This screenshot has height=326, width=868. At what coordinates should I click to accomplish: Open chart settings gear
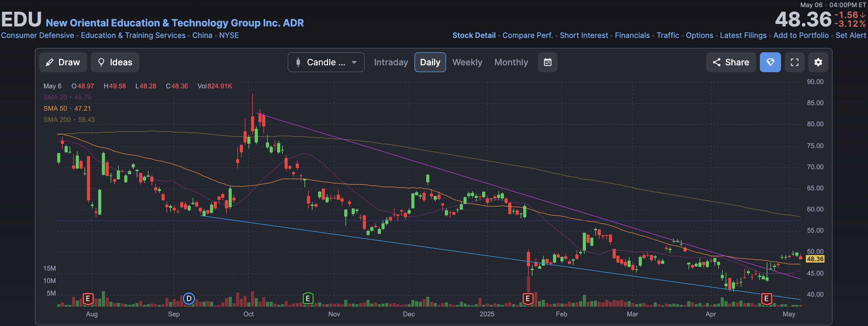tap(818, 62)
